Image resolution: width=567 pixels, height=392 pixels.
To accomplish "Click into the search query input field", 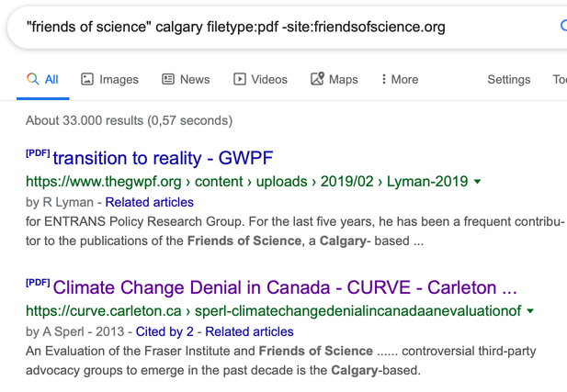I will coord(282,27).
